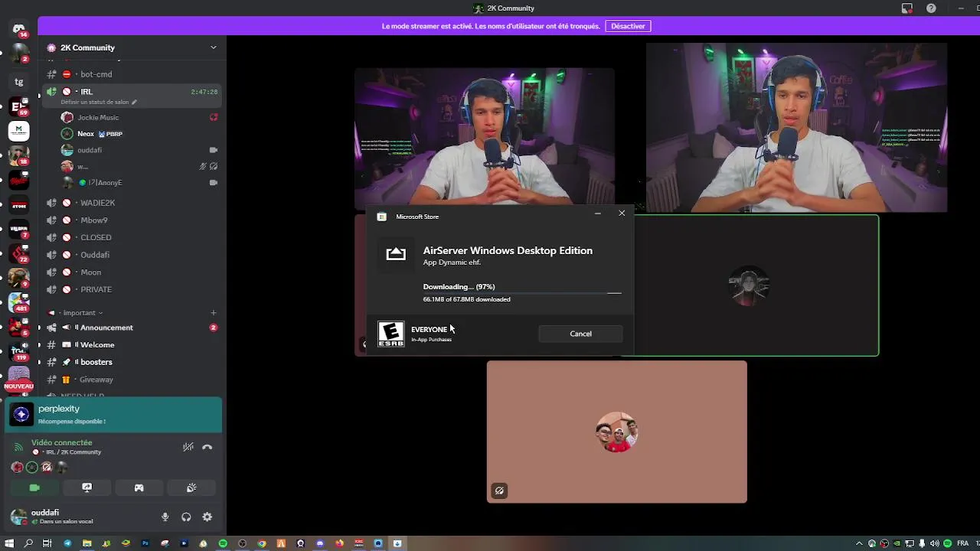
Task: Show hidden system tray icons
Action: point(859,543)
